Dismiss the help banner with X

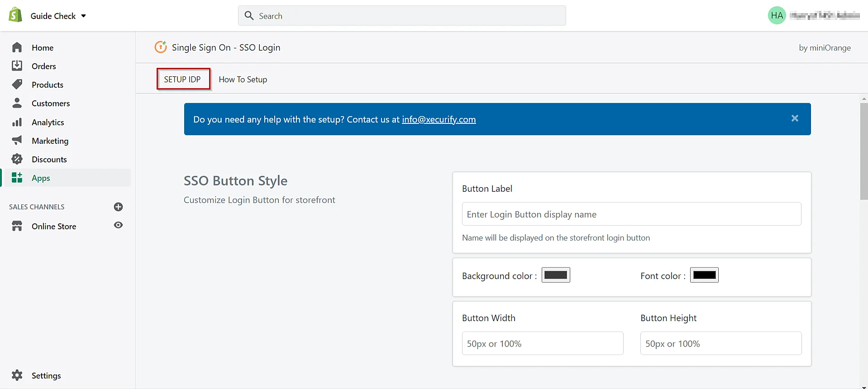pos(795,118)
